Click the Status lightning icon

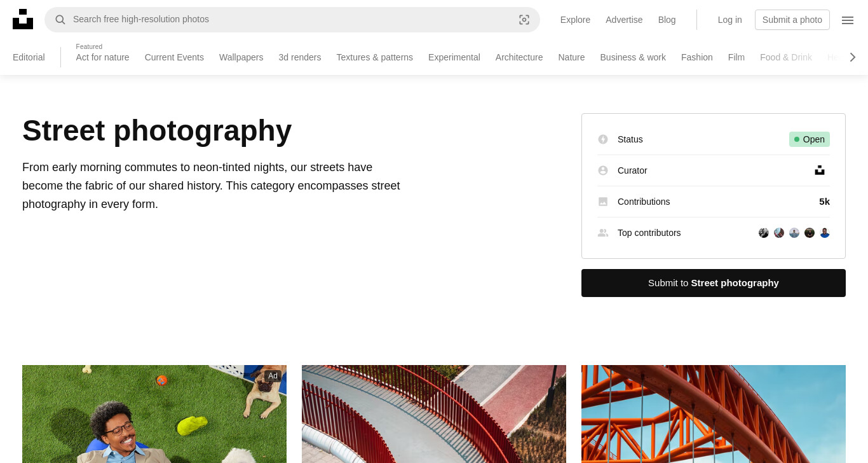point(603,139)
